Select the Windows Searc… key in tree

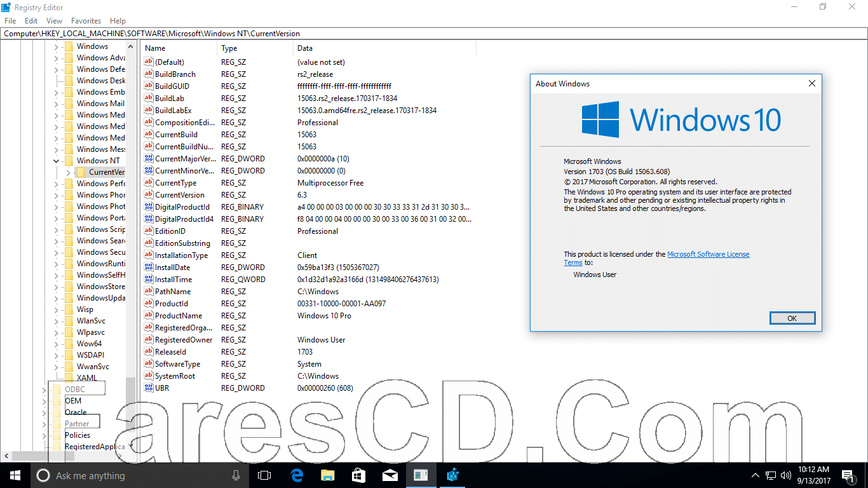[101, 241]
